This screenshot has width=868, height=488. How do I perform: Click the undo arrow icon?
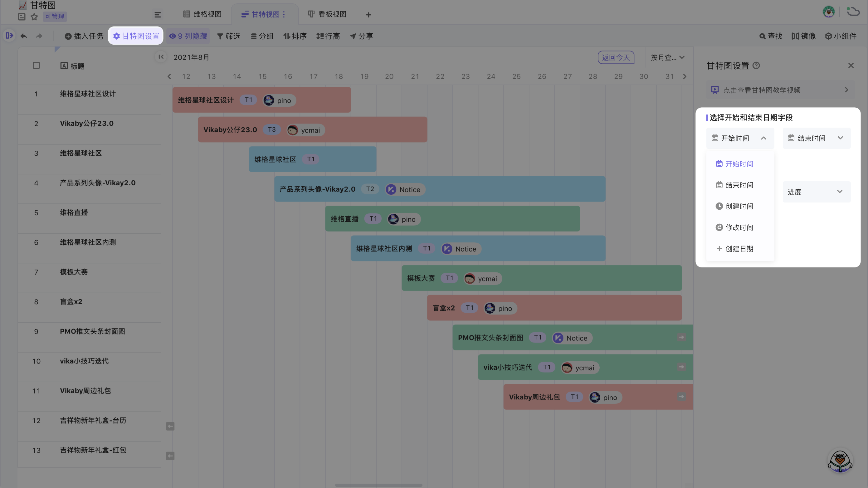tap(24, 36)
